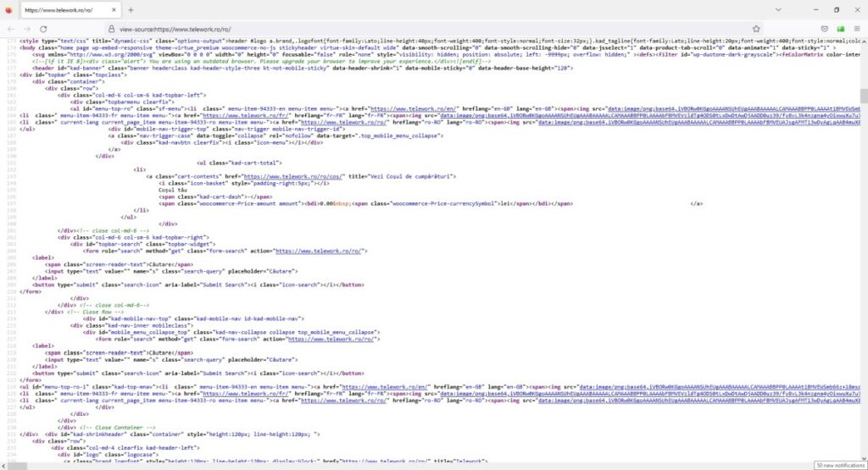Click the a class="nav-trigger-case" line
The height and width of the screenshot is (470, 868).
pos(275,136)
